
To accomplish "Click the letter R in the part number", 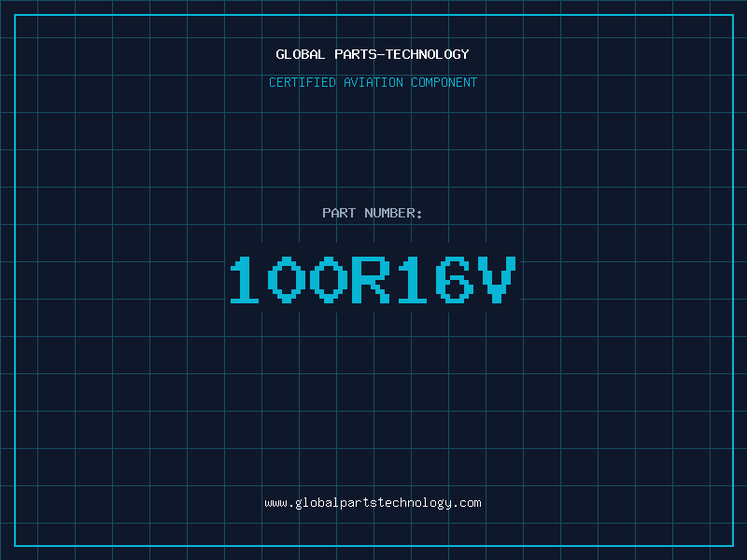I will (371, 279).
